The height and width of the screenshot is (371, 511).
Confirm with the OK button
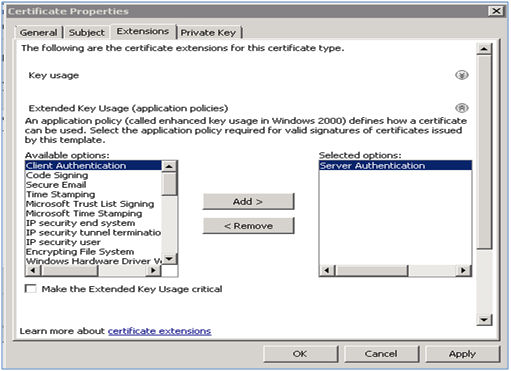(300, 354)
